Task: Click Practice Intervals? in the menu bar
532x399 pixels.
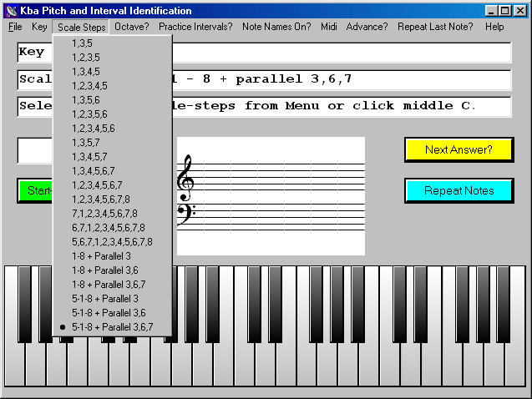Action: (x=195, y=27)
